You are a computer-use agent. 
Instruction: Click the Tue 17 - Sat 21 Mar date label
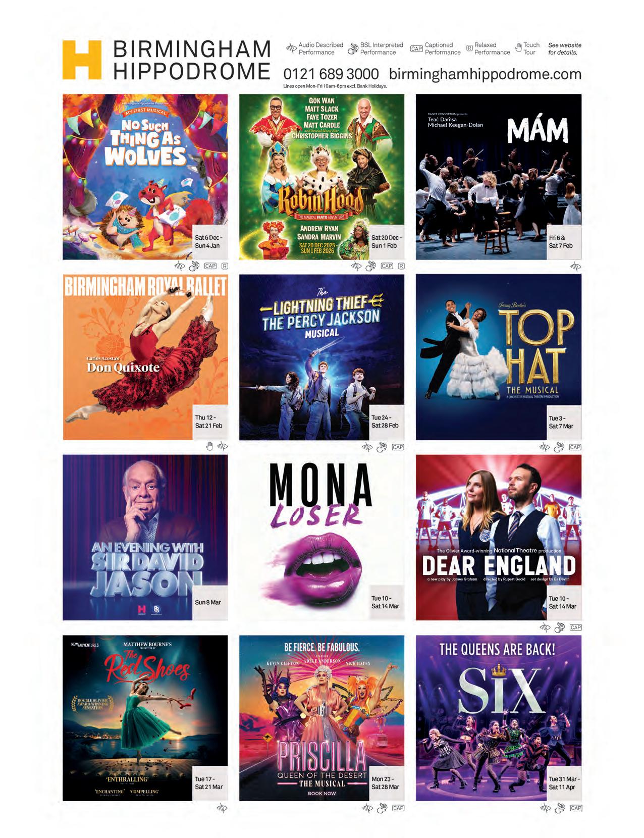209,782
